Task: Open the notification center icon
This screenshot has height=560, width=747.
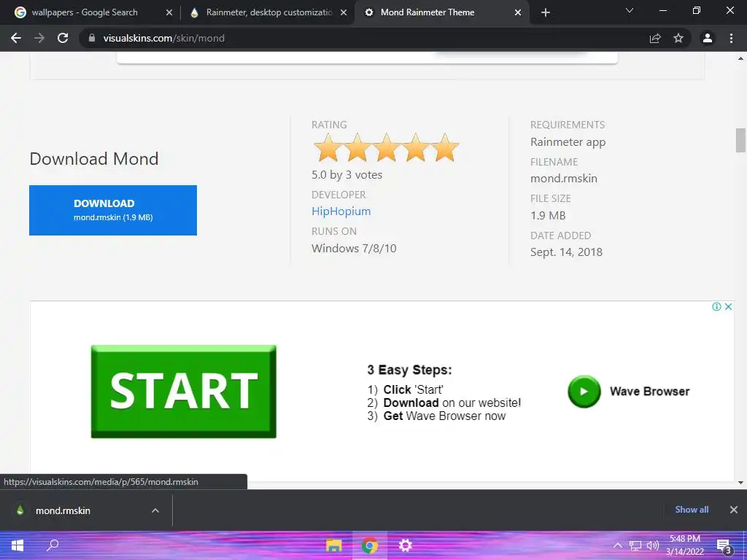Action: point(724,546)
